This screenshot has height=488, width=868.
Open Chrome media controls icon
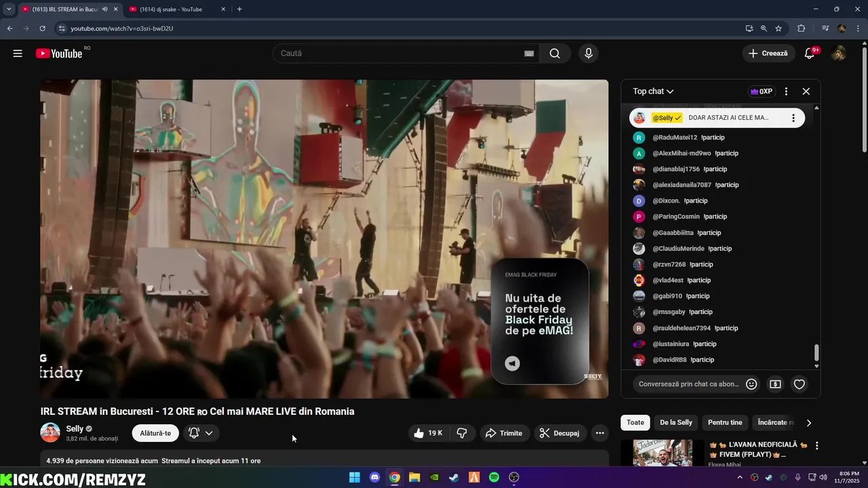pos(825,28)
